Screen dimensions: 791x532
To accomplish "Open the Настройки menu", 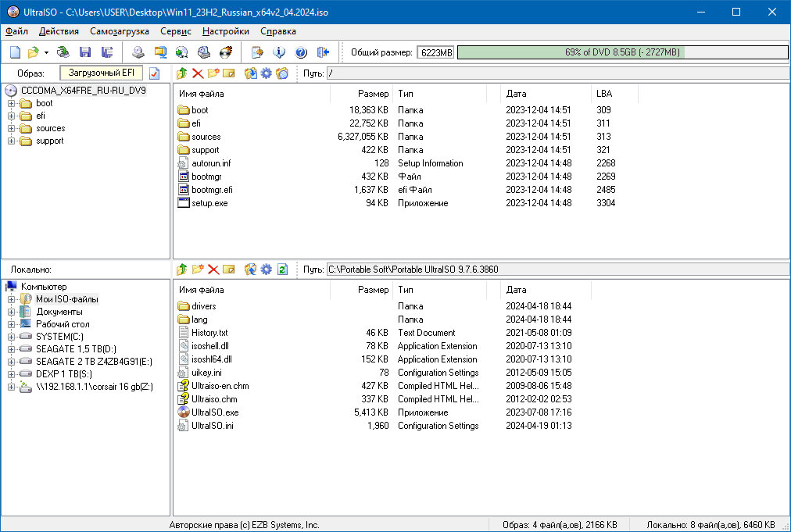I will 226,31.
